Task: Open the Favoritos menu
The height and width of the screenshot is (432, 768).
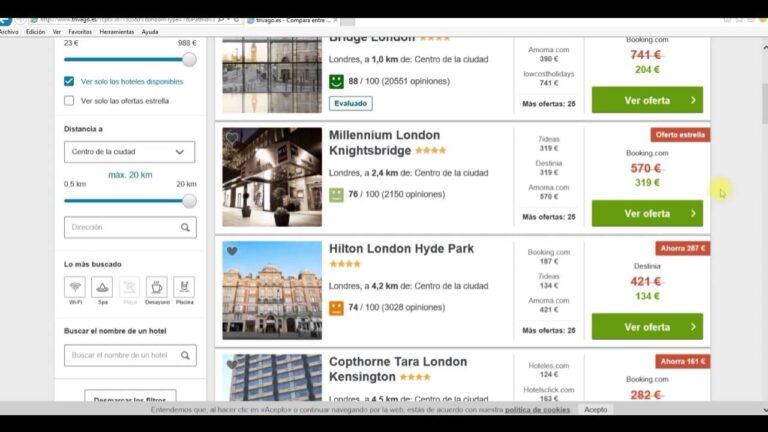Action: pos(80,32)
